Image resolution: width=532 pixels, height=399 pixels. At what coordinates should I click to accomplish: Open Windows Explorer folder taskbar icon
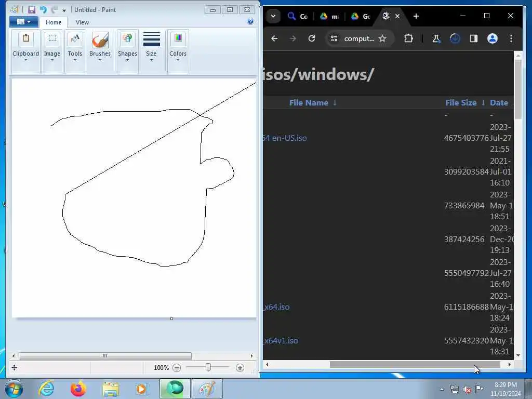[111, 390]
